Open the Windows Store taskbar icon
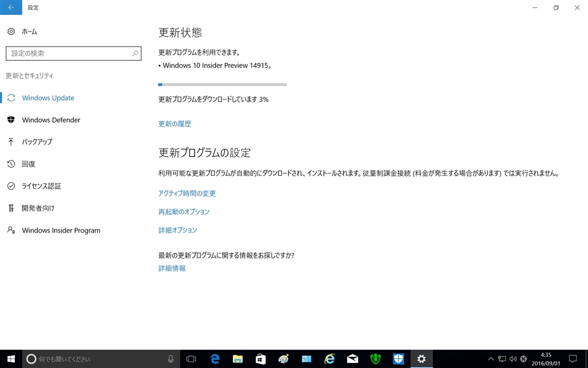The width and height of the screenshot is (588, 368). point(261,359)
